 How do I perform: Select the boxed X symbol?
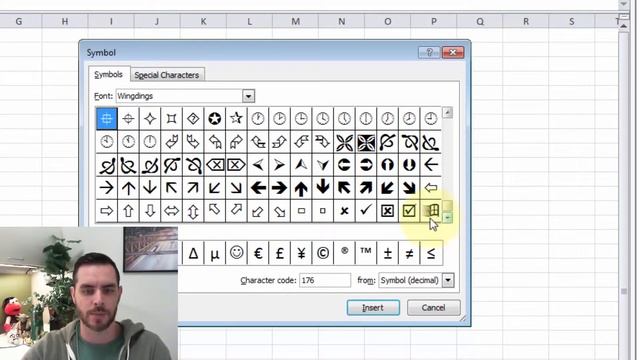[x=387, y=211]
